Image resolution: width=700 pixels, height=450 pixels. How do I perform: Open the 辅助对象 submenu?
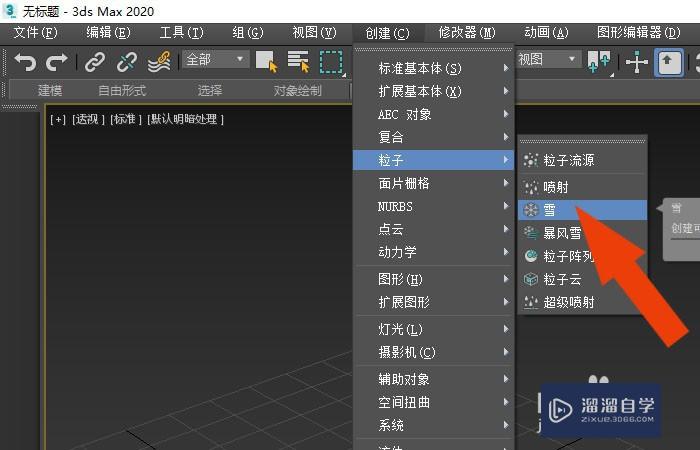click(x=433, y=379)
